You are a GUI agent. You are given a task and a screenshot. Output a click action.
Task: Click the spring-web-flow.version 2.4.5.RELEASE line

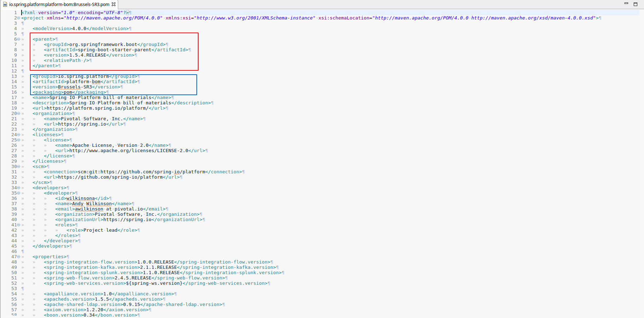point(134,278)
